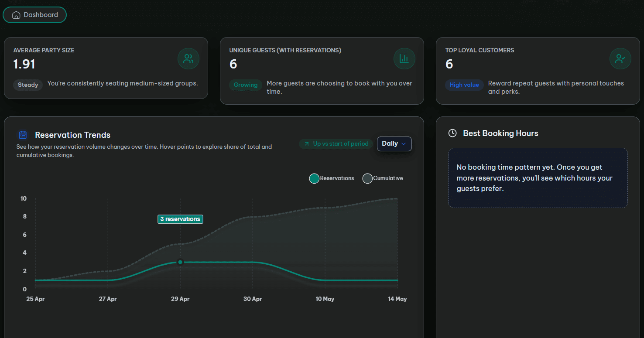Viewport: 644px width, 338px height.
Task: Click the user-check icon on Top Loyal Customers card
Action: 620,59
